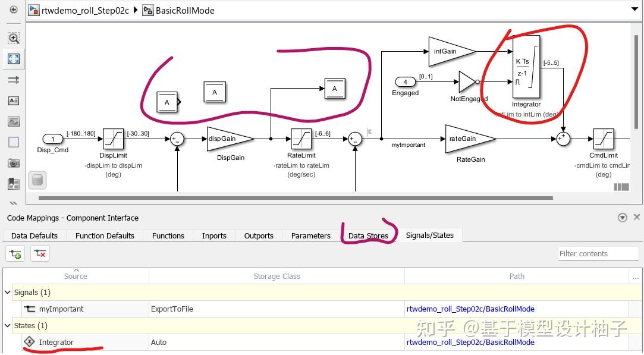Select the Integrator block

tap(526, 67)
